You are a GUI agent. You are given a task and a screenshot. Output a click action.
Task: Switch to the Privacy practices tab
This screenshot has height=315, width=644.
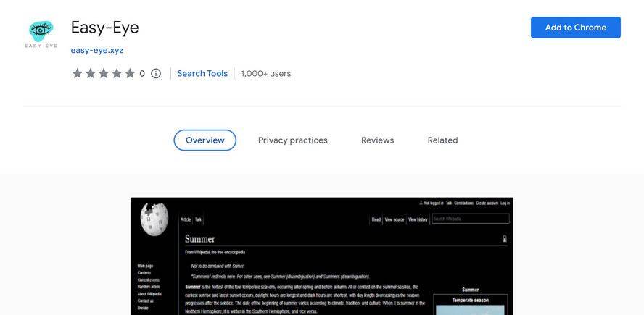coord(293,140)
